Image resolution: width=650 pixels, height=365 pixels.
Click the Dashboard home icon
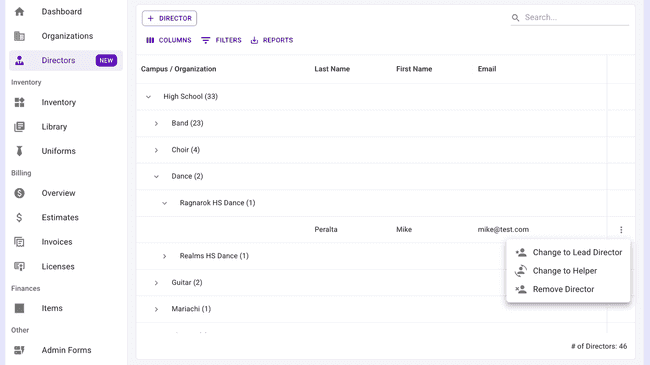(x=19, y=12)
